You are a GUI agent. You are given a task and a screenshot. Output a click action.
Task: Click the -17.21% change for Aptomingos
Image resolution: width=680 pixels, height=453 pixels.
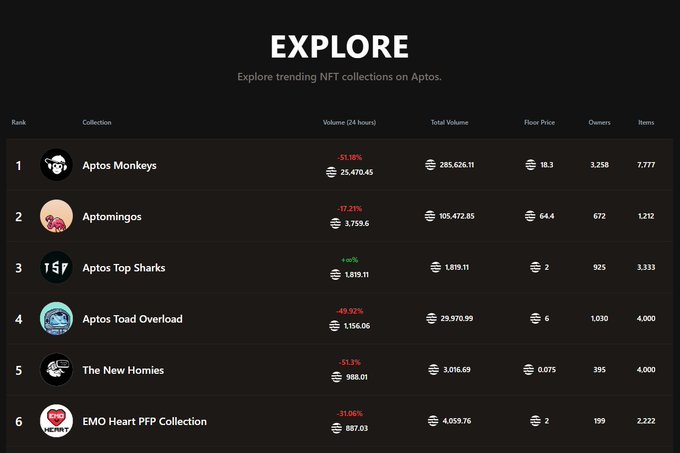(350, 209)
